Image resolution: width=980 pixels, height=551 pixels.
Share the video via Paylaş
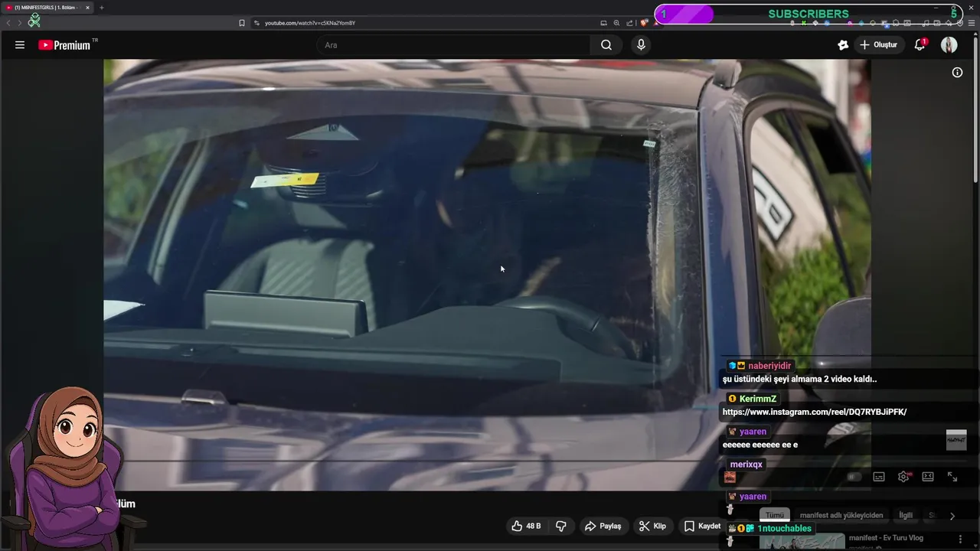click(x=603, y=526)
